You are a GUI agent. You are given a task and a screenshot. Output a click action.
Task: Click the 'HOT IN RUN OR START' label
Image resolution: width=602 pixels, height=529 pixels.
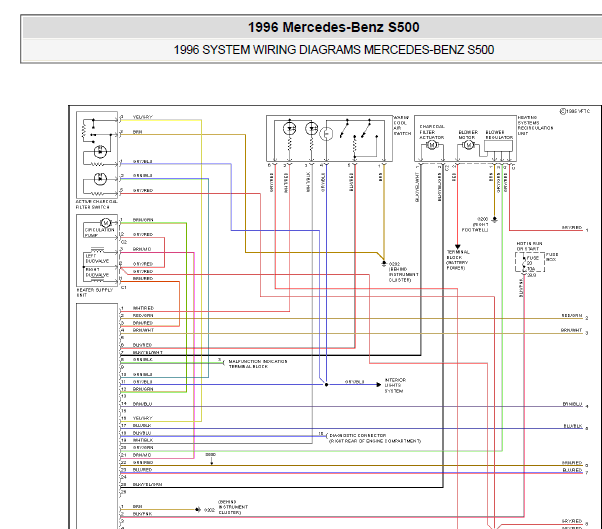point(529,246)
